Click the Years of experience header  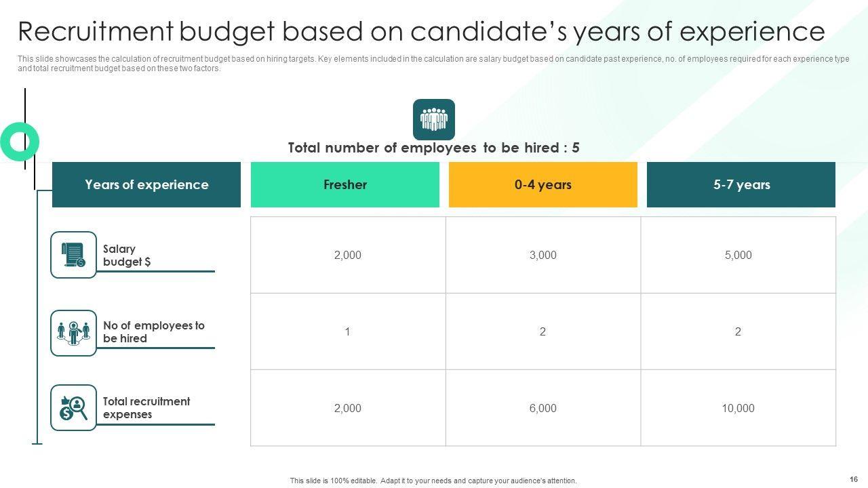(146, 184)
